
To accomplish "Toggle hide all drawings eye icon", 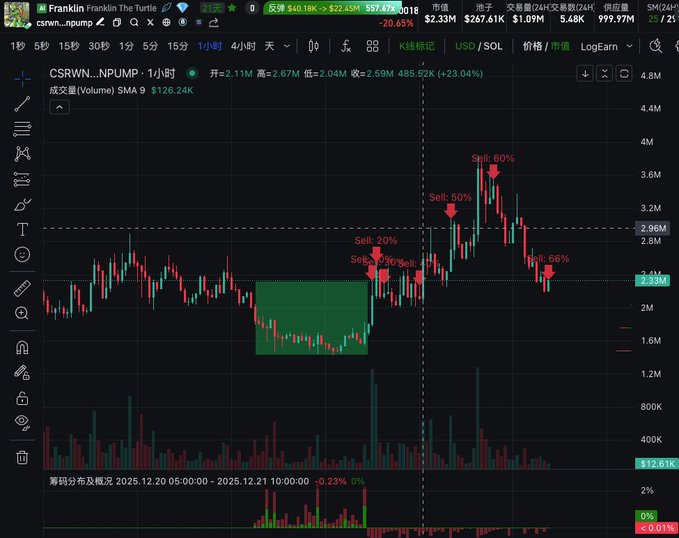I will 22,422.
